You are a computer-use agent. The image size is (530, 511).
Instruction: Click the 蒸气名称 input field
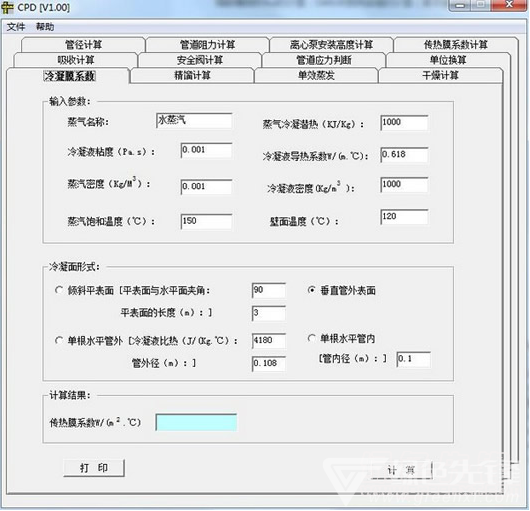(x=194, y=121)
